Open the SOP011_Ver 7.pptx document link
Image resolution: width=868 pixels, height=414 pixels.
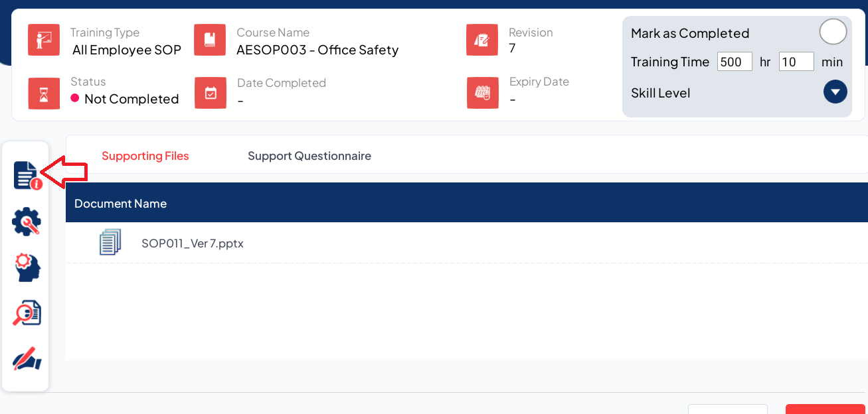(x=193, y=243)
